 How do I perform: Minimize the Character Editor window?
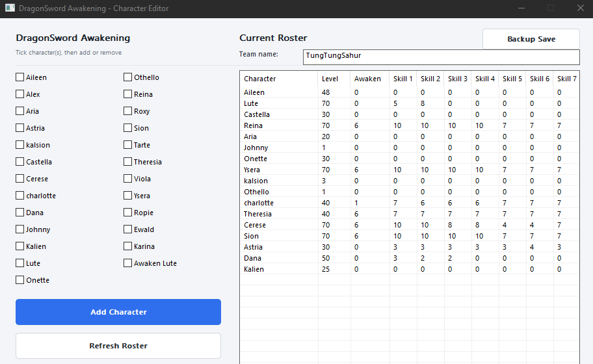tap(521, 8)
